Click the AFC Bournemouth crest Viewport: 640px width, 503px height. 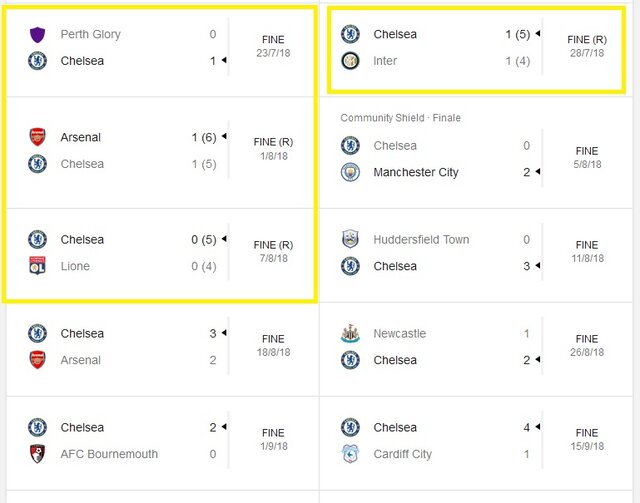tap(37, 454)
